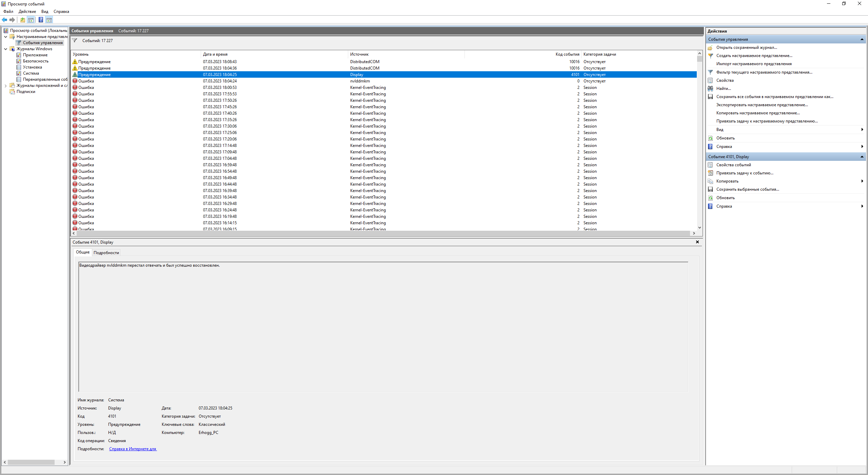The image size is (868, 475).
Task: Click green refresh icon under Событие 4101
Action: pyautogui.click(x=710, y=198)
